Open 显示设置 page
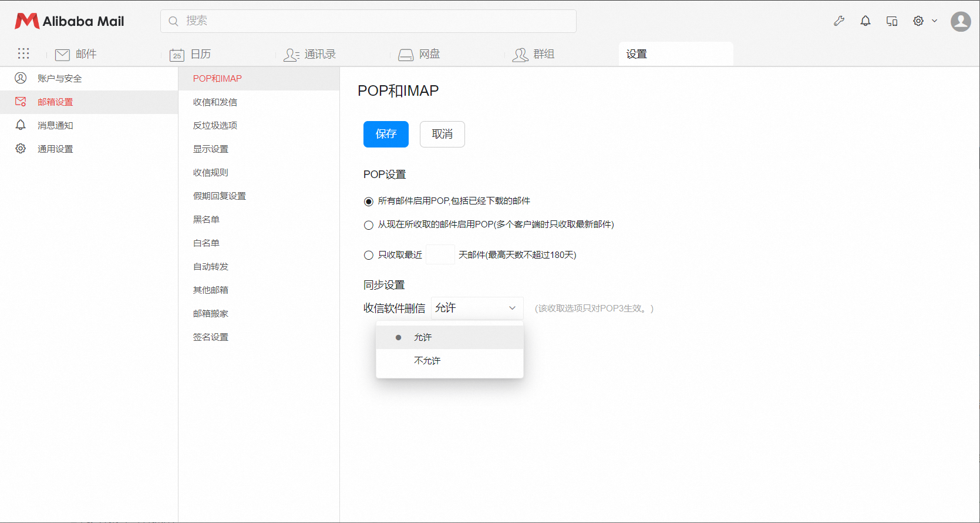 pos(259,149)
